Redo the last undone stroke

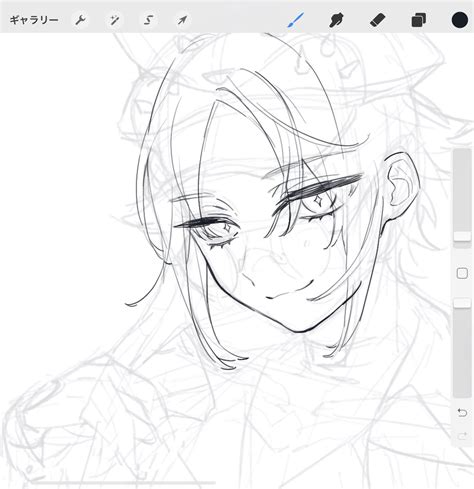click(462, 436)
